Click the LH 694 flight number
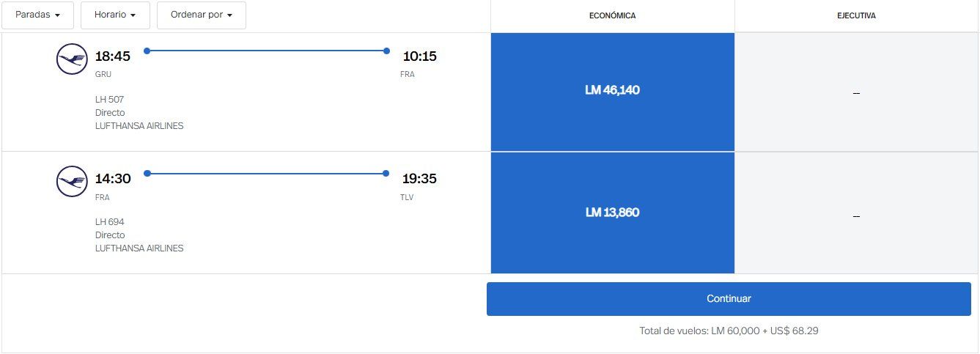The image size is (980, 354). tap(109, 221)
